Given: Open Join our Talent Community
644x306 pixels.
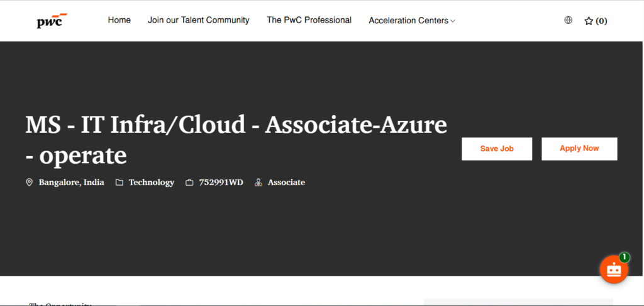Looking at the screenshot, I should pos(198,20).
